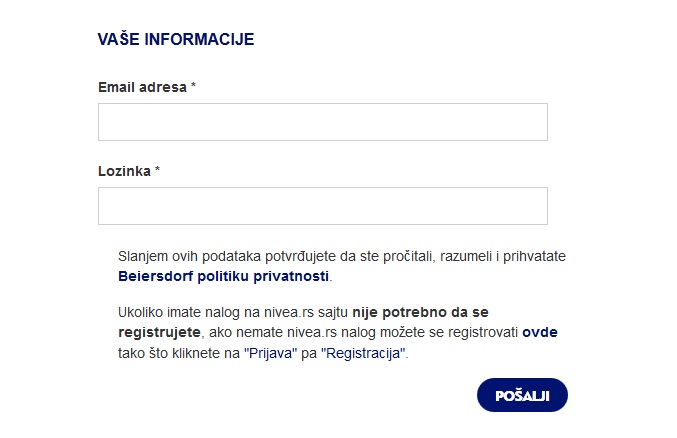
Task: Select the VAŠE INFORMACIJE heading
Action: click(176, 39)
